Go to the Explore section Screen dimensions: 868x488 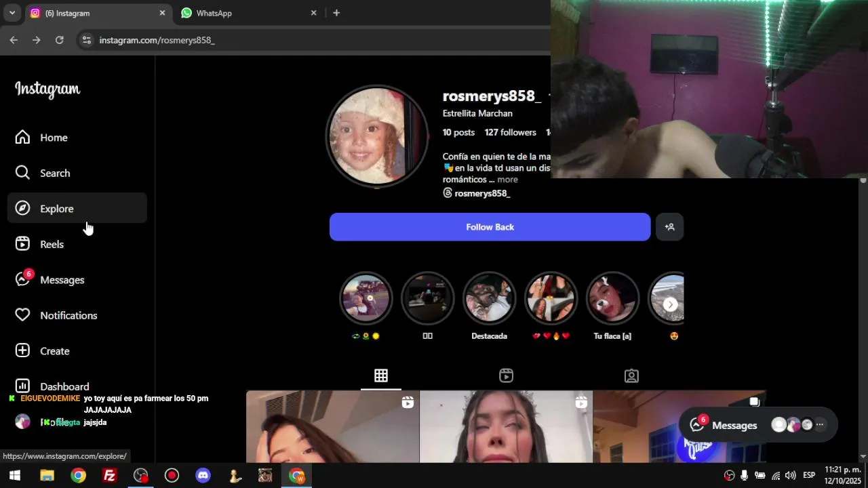(x=77, y=209)
